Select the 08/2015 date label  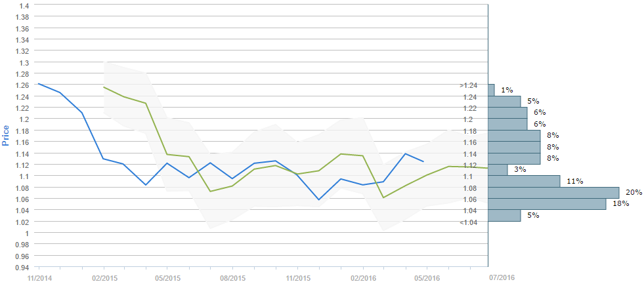[232, 278]
